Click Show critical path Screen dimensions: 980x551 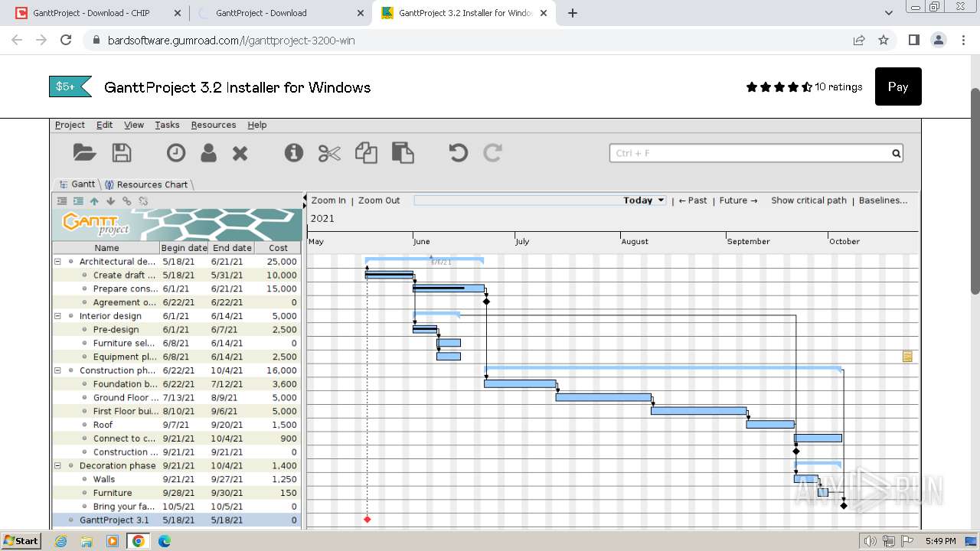(x=808, y=201)
